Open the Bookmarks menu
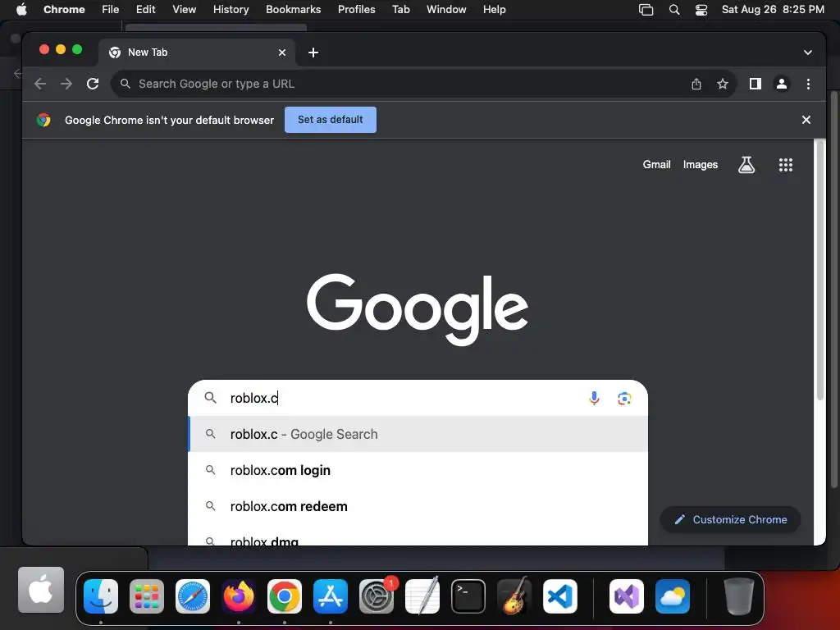The height and width of the screenshot is (630, 840). coord(293,9)
